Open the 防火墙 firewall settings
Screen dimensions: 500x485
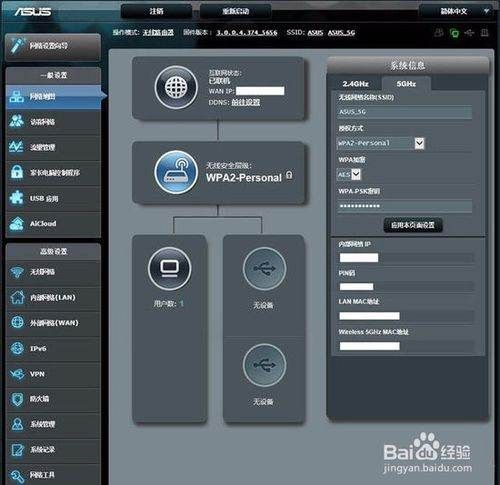click(53, 399)
